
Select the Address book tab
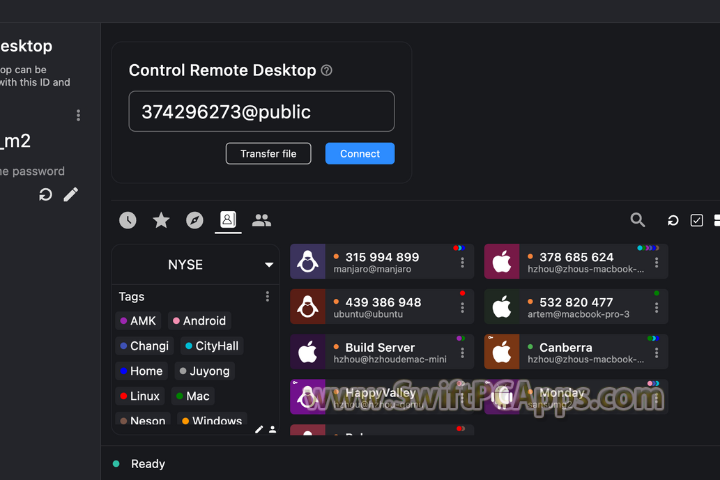click(x=228, y=220)
